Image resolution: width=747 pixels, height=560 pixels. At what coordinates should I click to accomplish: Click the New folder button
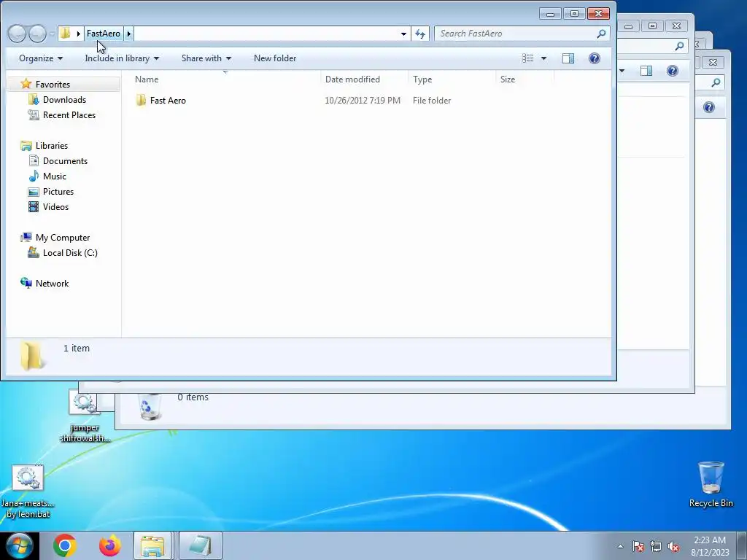[x=275, y=58]
